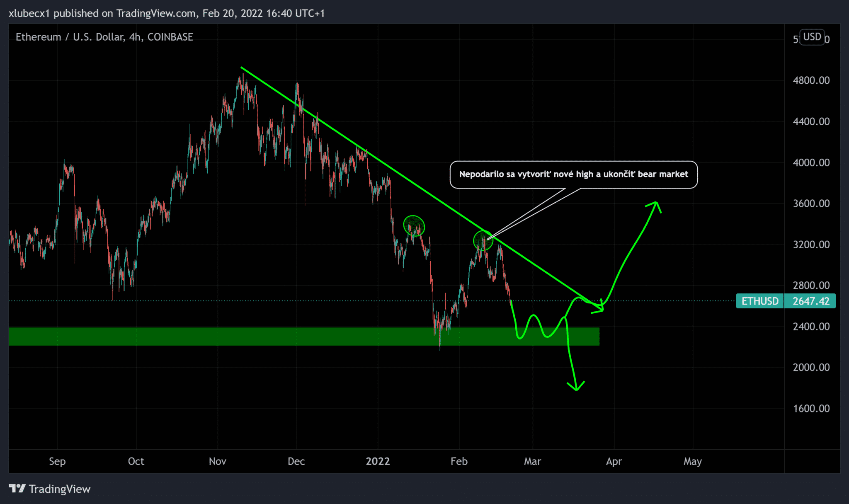Screen dimensions: 849x504
Task: Click the 2000.00 price axis label
Action: coord(811,368)
